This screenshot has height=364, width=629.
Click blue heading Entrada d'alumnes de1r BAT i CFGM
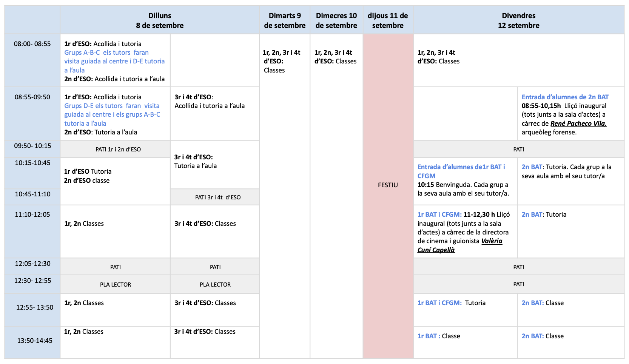[461, 171]
